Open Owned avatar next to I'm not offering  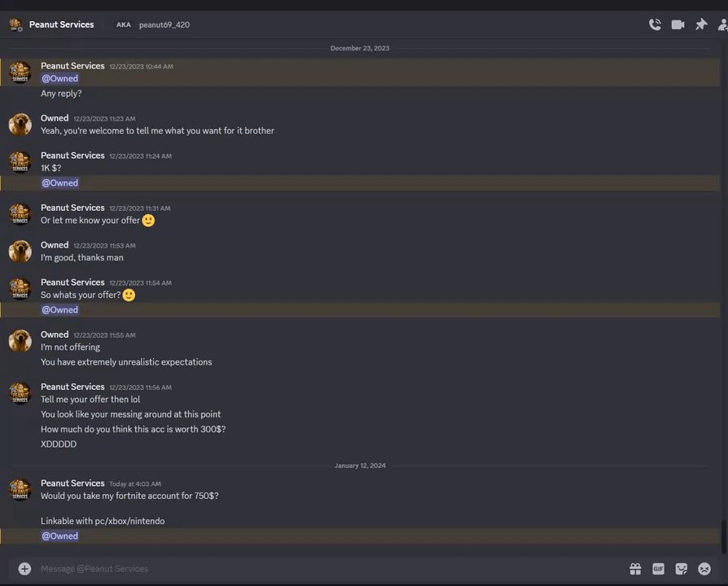[20, 341]
